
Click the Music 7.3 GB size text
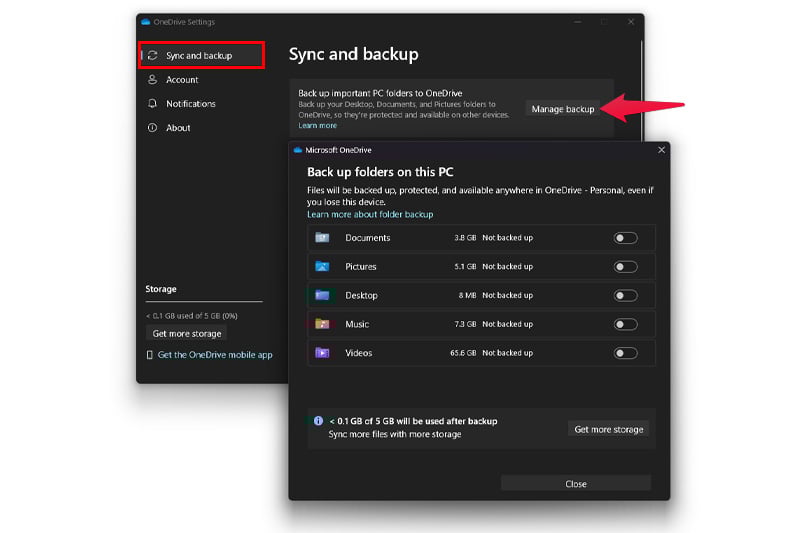(465, 324)
